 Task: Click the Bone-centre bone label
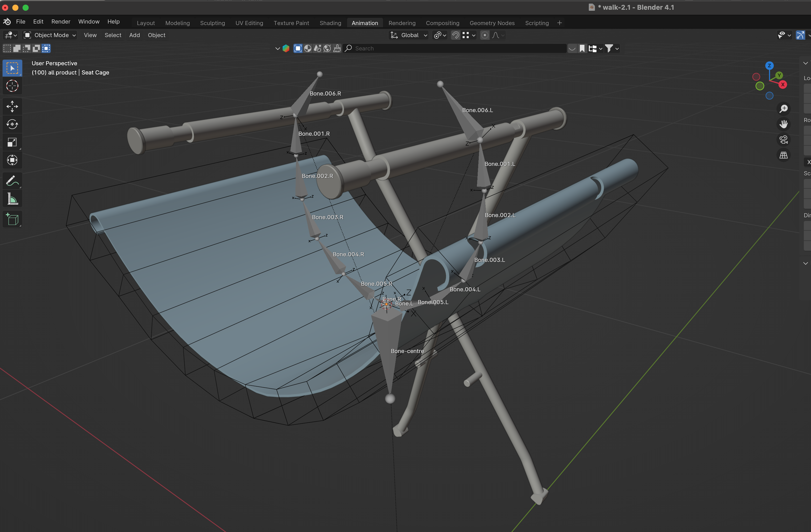point(407,351)
